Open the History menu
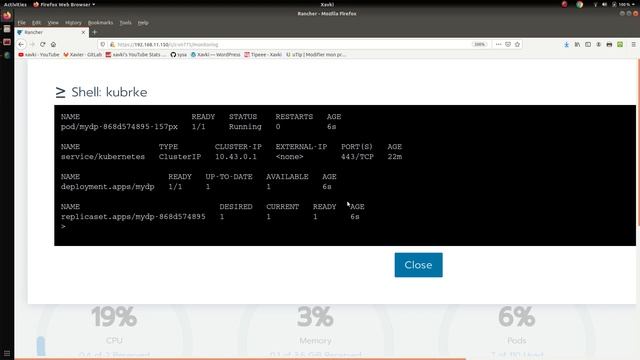Viewport: 640px width, 360px height. point(73,22)
